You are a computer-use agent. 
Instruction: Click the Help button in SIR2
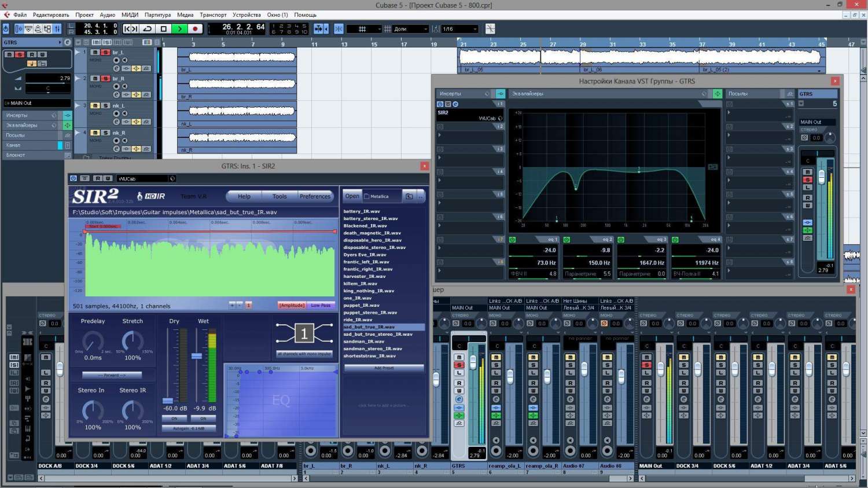click(x=244, y=196)
